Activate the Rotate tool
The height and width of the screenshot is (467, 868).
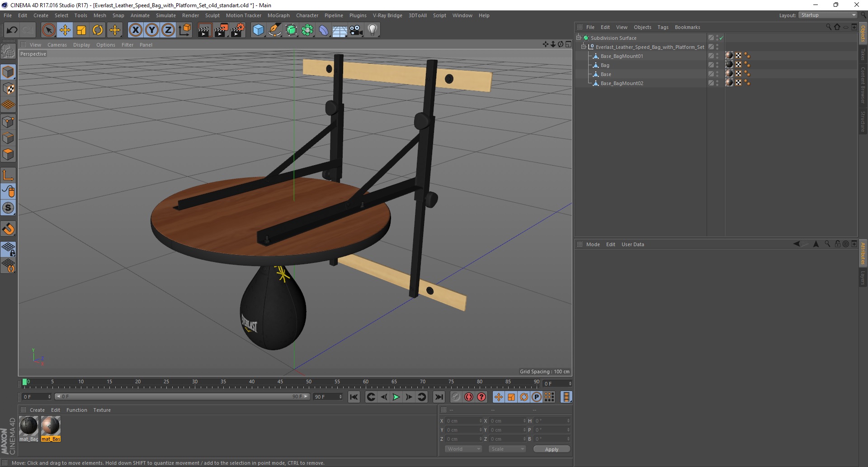pyautogui.click(x=98, y=30)
